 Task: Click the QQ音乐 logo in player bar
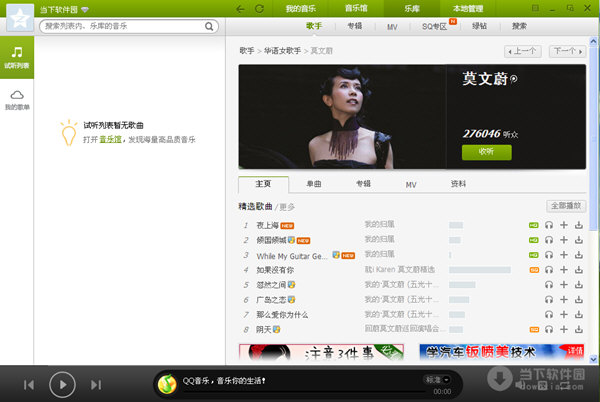[167, 384]
